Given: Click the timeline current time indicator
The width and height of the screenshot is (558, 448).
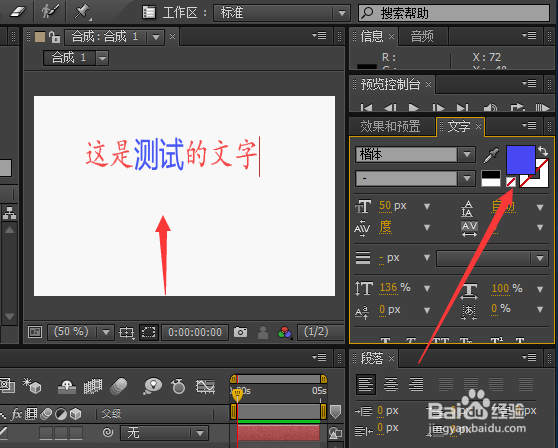Looking at the screenshot, I should point(237,394).
